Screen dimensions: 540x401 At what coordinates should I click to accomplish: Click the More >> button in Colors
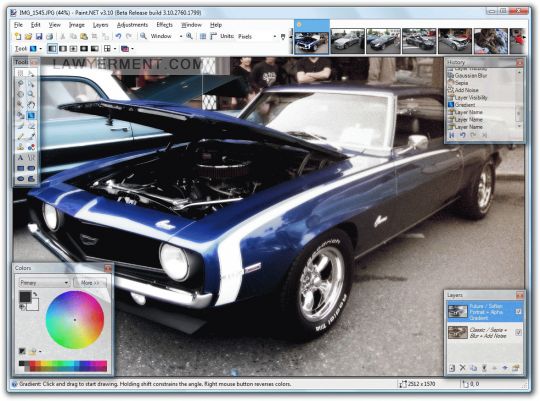[x=90, y=283]
